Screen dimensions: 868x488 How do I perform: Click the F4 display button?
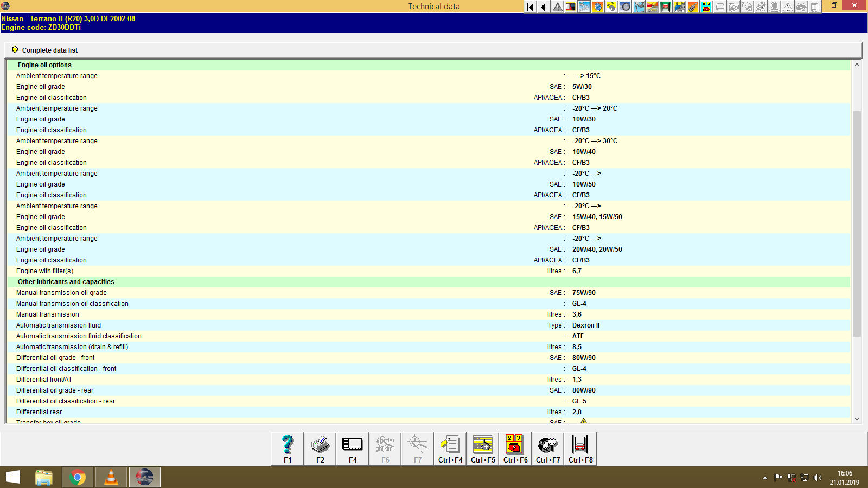click(352, 448)
